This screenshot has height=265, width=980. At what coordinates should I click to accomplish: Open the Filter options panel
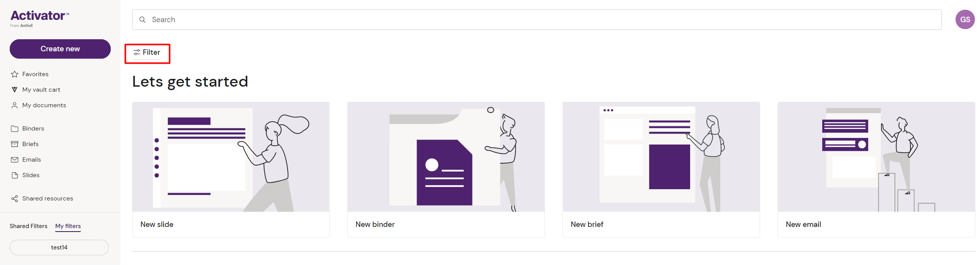point(147,52)
